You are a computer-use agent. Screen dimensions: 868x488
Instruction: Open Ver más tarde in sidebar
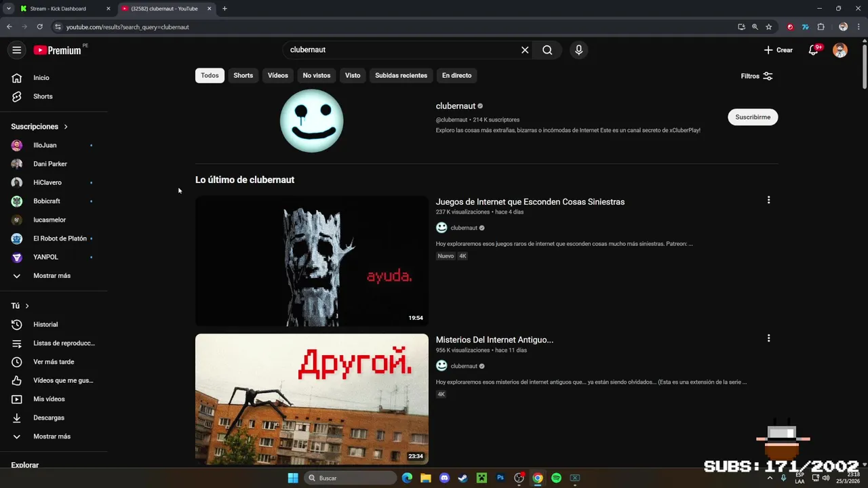54,362
